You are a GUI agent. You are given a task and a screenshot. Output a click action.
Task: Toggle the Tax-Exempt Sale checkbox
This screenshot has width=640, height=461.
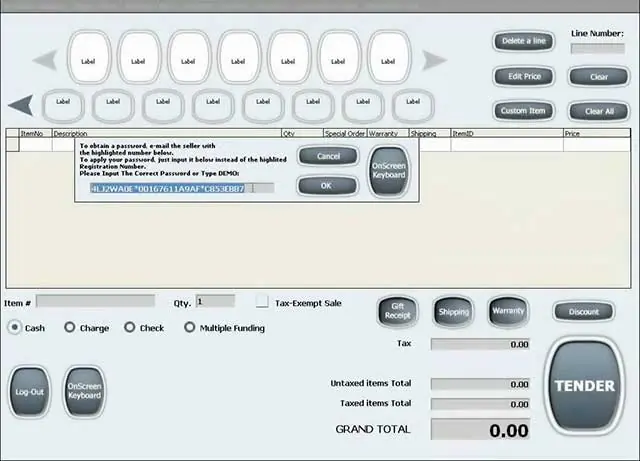(x=262, y=302)
